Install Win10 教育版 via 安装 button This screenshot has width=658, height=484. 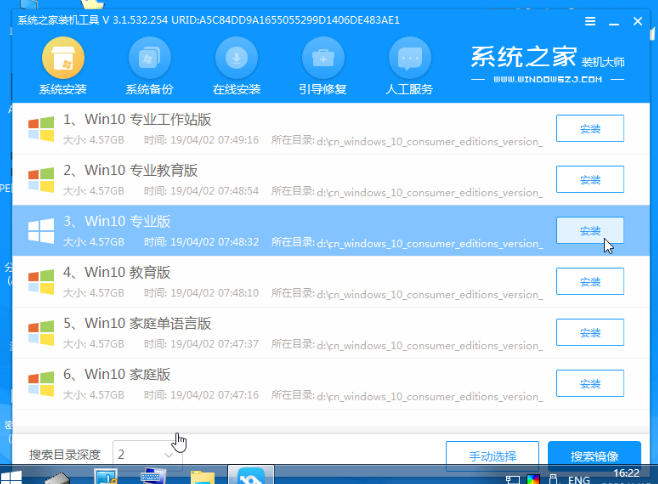[x=590, y=282]
